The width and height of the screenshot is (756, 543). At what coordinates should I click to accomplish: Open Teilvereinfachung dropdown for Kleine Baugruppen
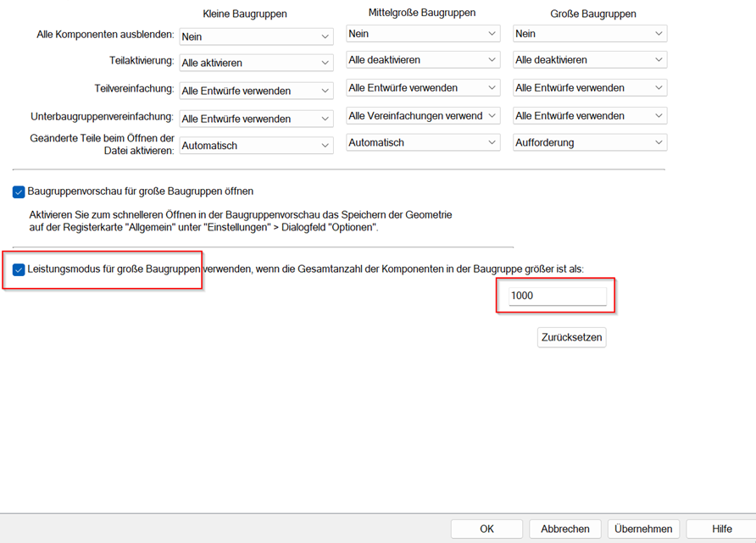pyautogui.click(x=256, y=91)
